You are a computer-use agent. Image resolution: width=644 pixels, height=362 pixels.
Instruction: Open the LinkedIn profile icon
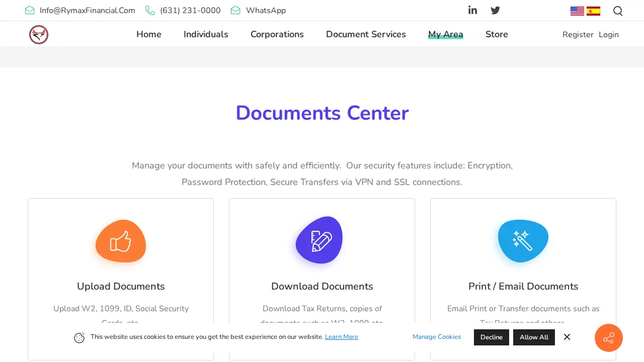pyautogui.click(x=472, y=10)
